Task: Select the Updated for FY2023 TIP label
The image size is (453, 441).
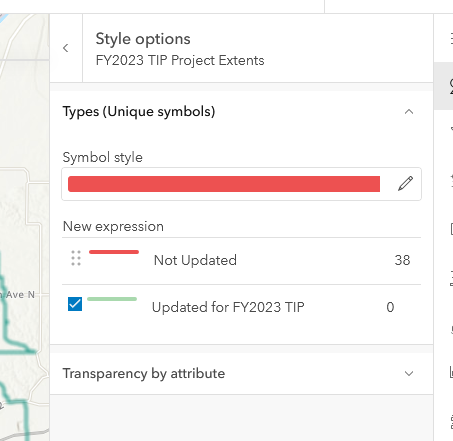Action: pos(228,307)
